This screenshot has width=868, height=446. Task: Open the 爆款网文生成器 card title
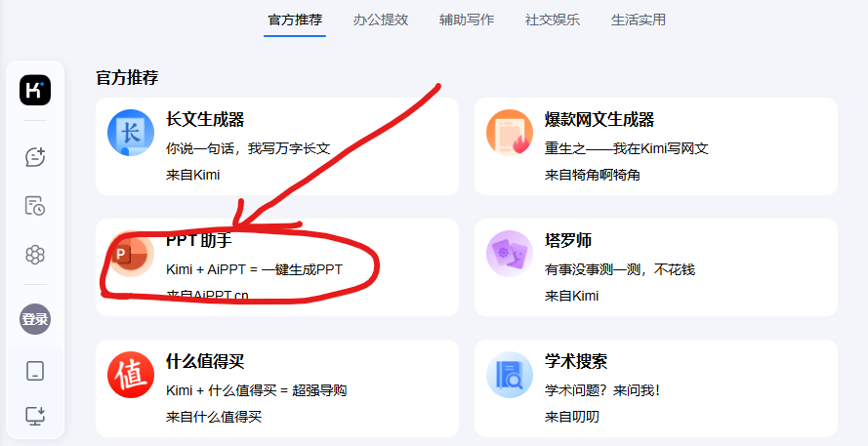[x=599, y=119]
